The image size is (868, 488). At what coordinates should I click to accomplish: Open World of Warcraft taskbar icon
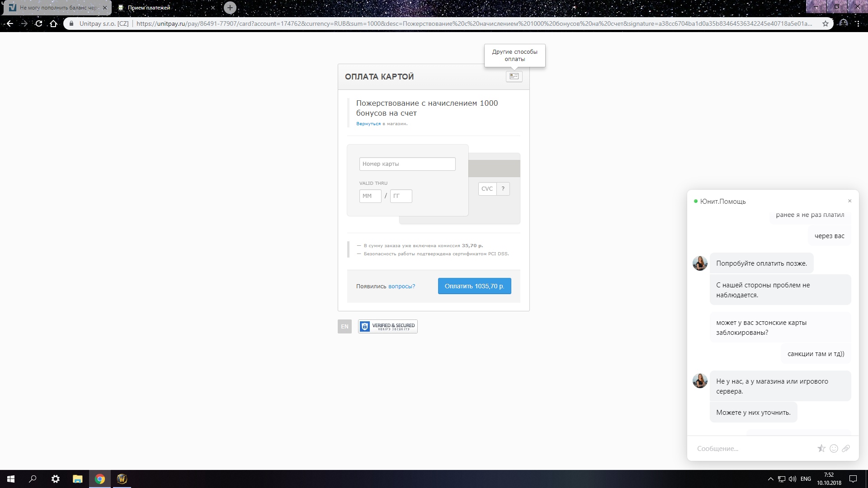click(122, 479)
